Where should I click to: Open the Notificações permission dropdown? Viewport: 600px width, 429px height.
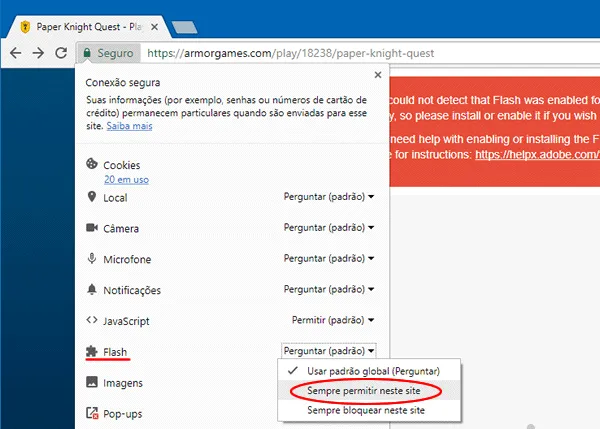[329, 289]
